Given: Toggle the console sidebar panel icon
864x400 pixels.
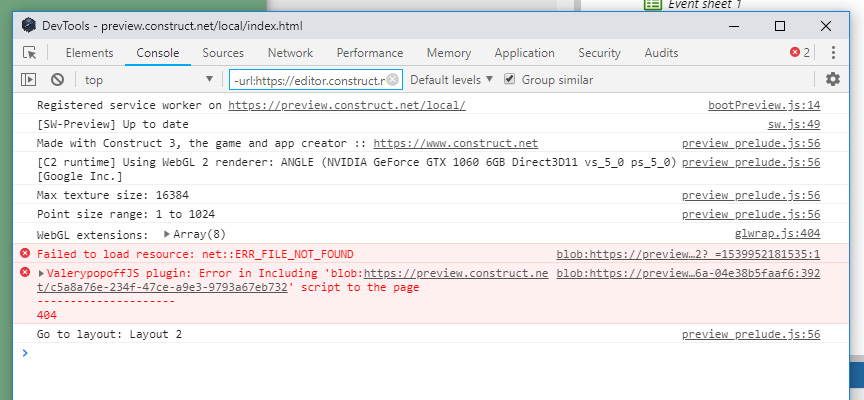Looking at the screenshot, I should (x=28, y=80).
